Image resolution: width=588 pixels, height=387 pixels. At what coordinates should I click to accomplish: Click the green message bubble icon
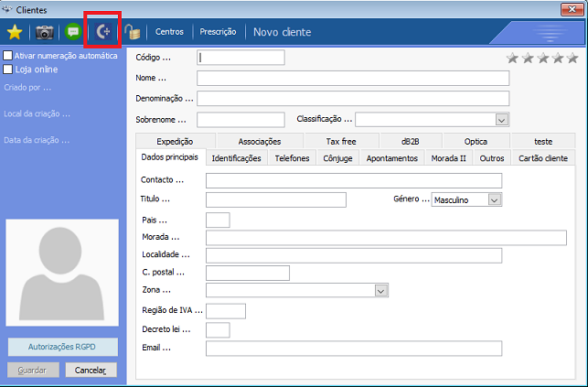(73, 32)
